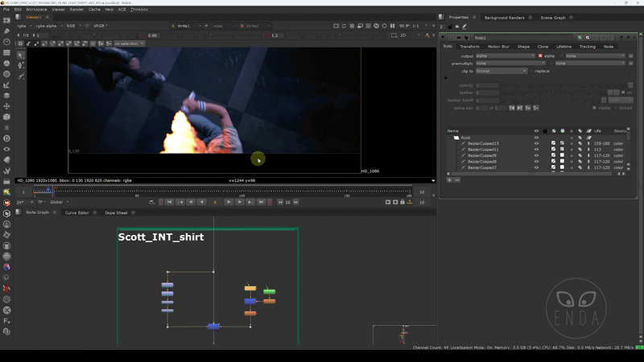
Task: Toggle the feather 'on' checkbox
Action: (623, 93)
